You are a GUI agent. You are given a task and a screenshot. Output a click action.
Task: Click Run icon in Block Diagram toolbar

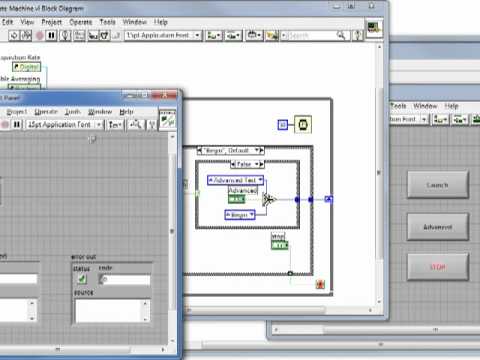point(14,35)
